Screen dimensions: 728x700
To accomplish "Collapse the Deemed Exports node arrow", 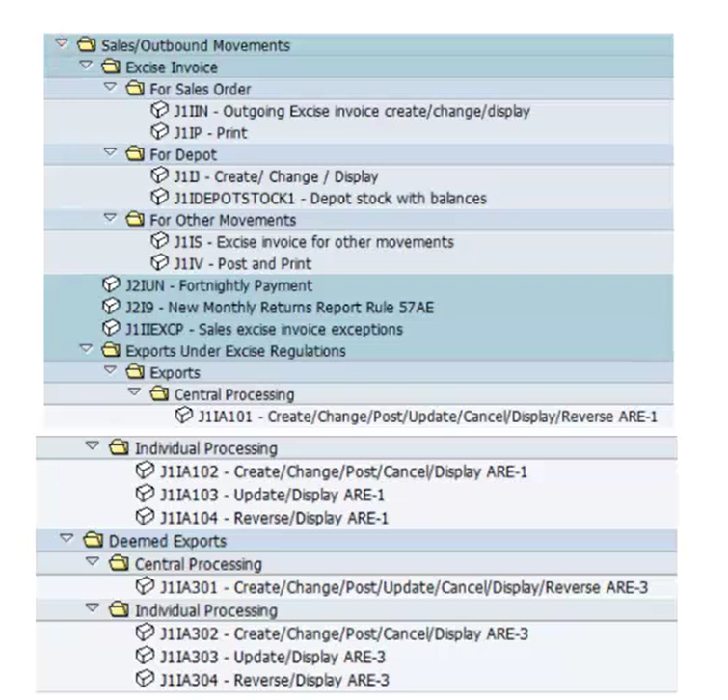I will tap(67, 538).
